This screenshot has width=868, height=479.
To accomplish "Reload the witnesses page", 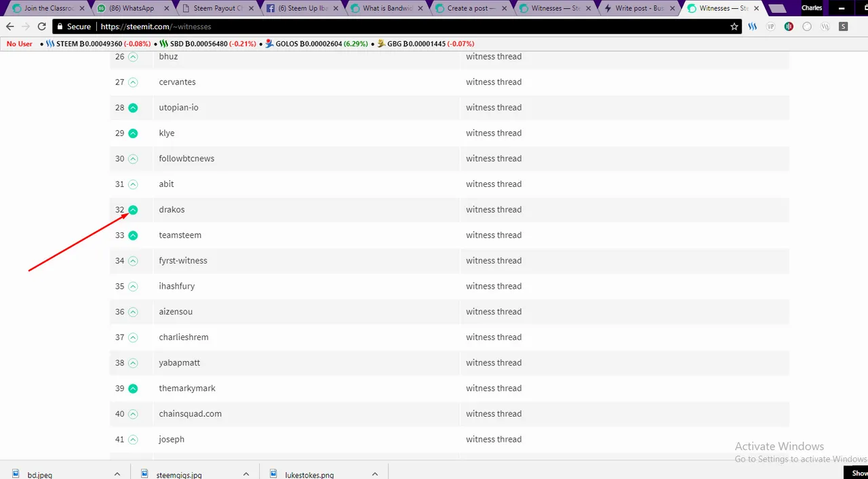I will [41, 26].
